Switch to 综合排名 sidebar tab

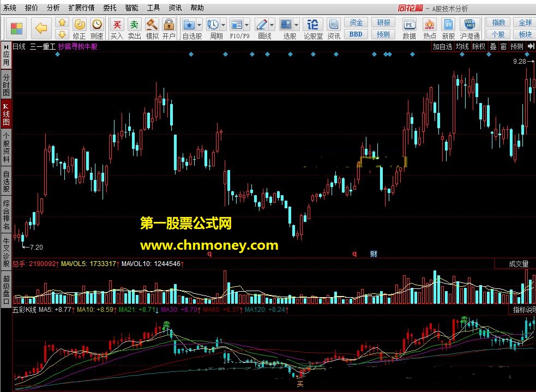coord(6,215)
